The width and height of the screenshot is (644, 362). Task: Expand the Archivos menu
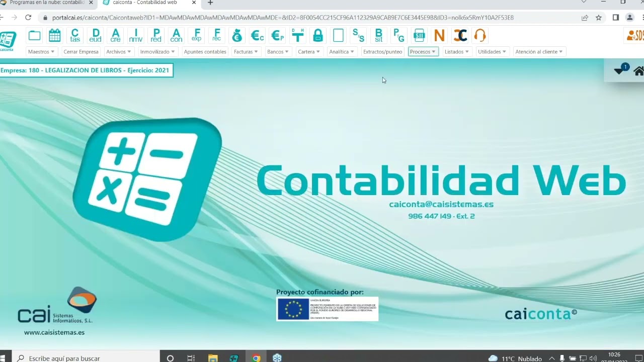click(x=119, y=52)
